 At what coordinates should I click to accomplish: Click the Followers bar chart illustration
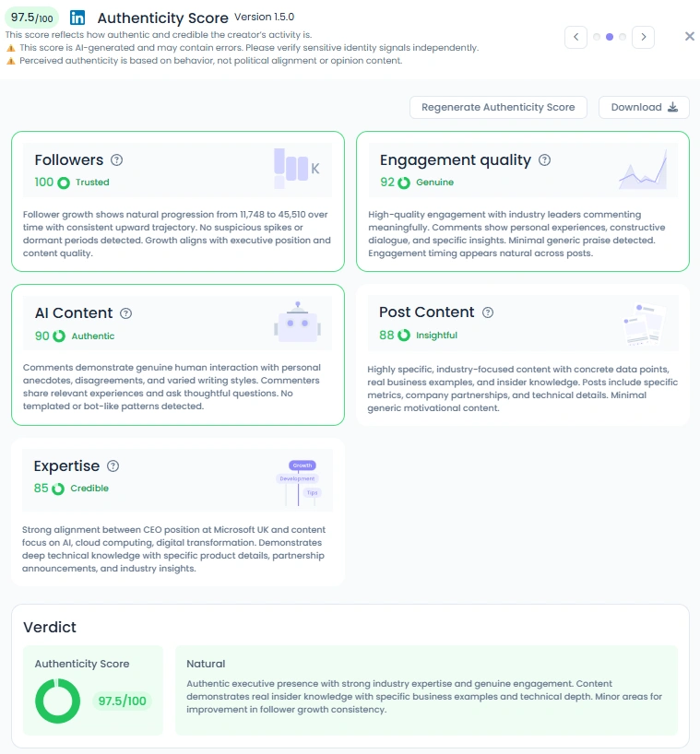point(296,169)
